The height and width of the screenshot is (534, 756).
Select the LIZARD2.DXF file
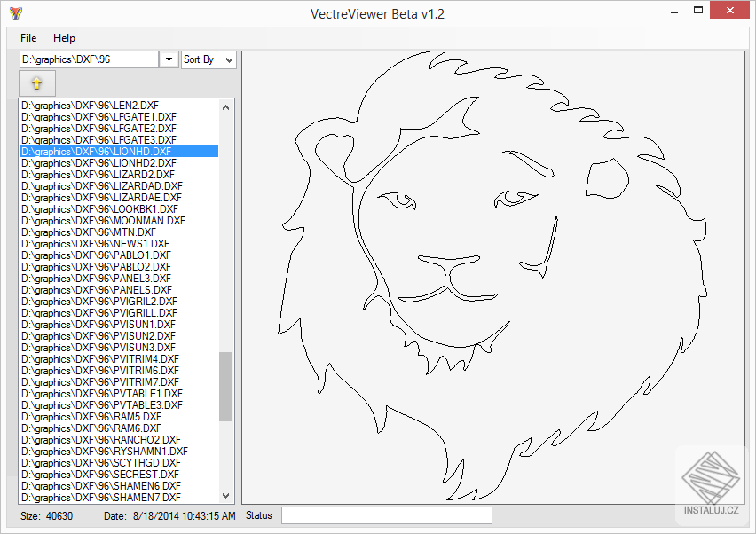coord(98,175)
